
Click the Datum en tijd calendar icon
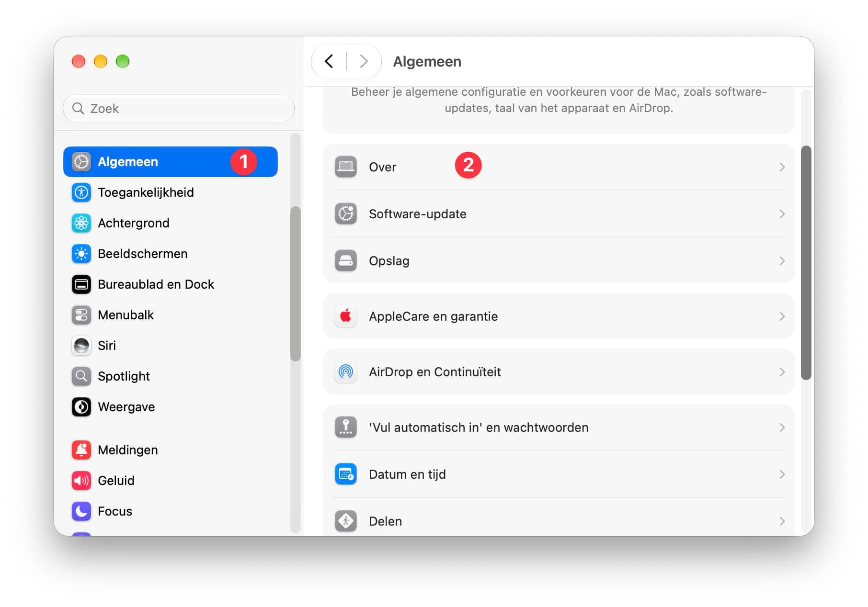[346, 474]
